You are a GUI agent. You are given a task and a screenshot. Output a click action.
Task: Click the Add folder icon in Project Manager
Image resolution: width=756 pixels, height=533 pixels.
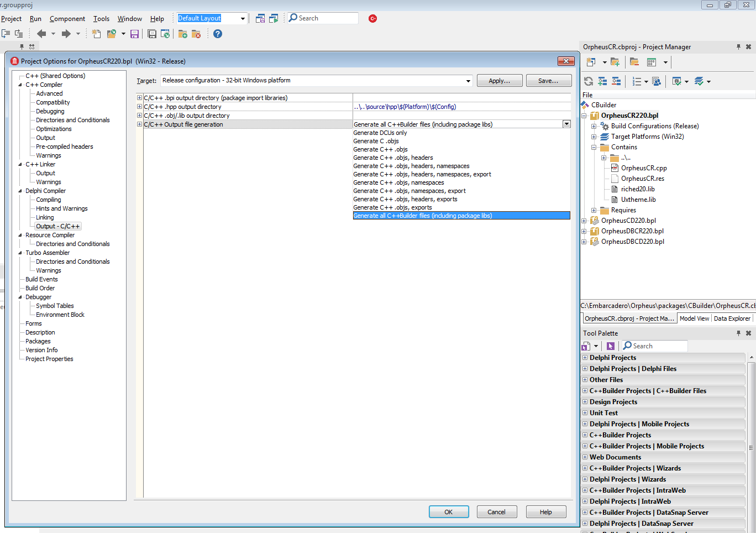click(615, 62)
